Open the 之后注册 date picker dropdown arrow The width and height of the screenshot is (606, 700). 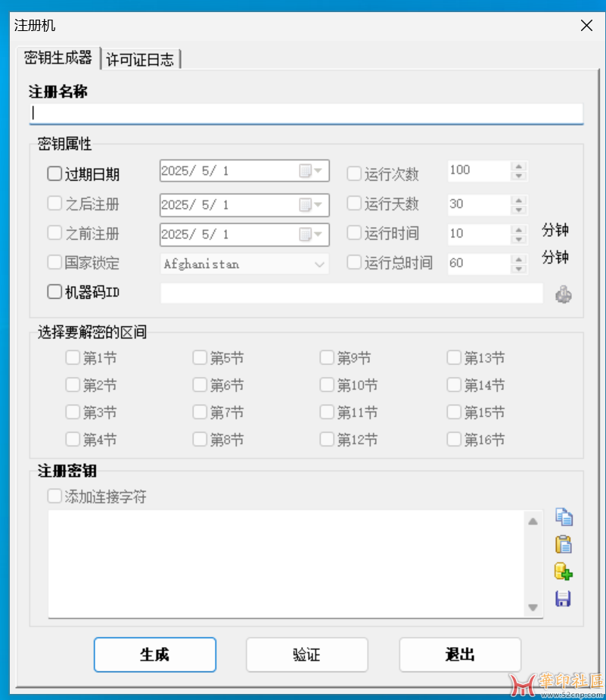319,205
